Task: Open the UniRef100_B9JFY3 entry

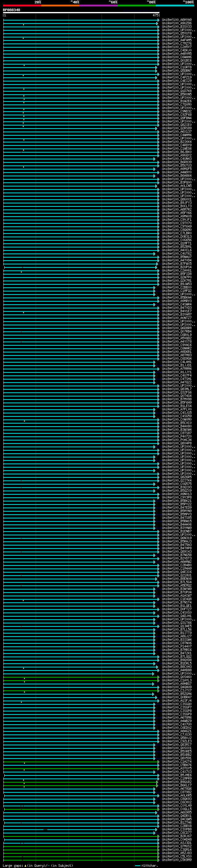Action: tap(177, 203)
